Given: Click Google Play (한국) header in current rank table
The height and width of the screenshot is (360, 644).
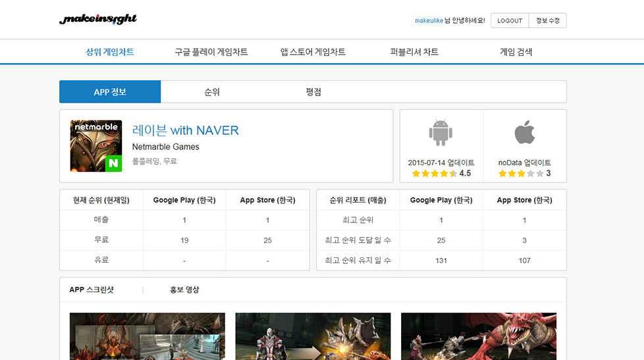Looking at the screenshot, I should (184, 200).
